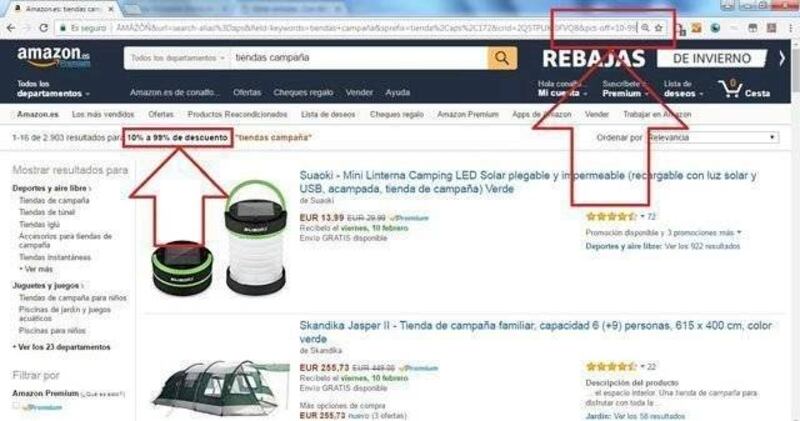Open the Suaoki Mini Linterna product title

[x=528, y=182]
